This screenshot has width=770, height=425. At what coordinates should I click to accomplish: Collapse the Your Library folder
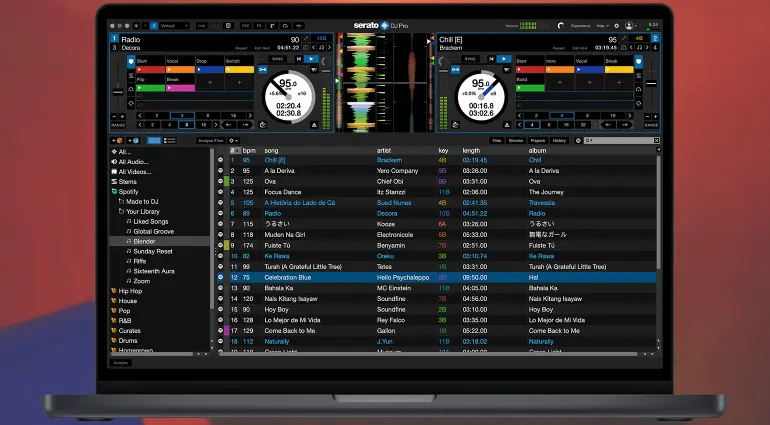(x=120, y=212)
